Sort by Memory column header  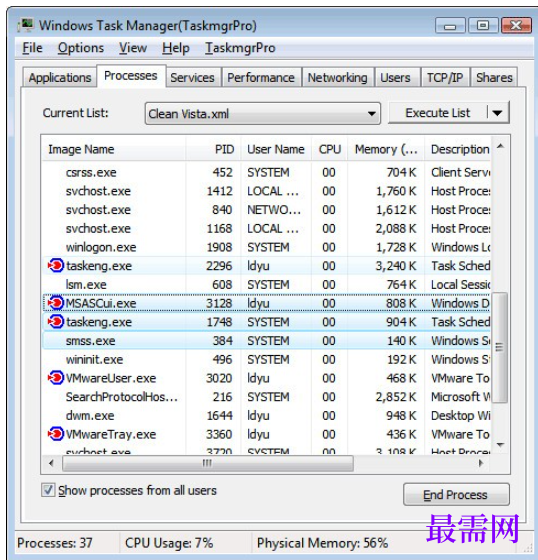point(386,149)
